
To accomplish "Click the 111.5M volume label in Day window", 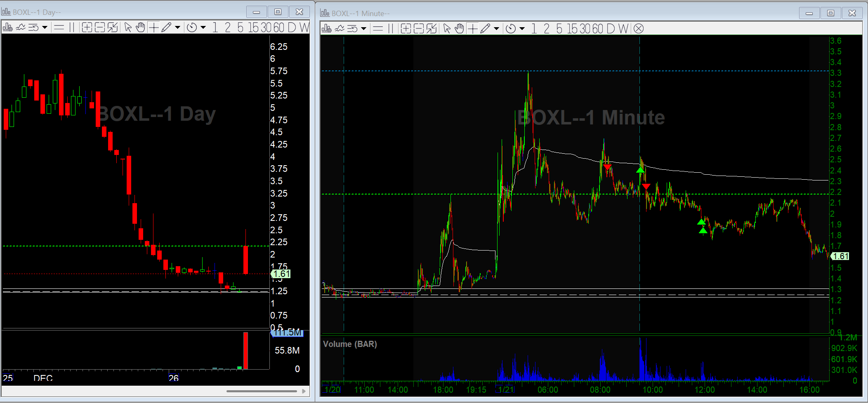I will (288, 333).
